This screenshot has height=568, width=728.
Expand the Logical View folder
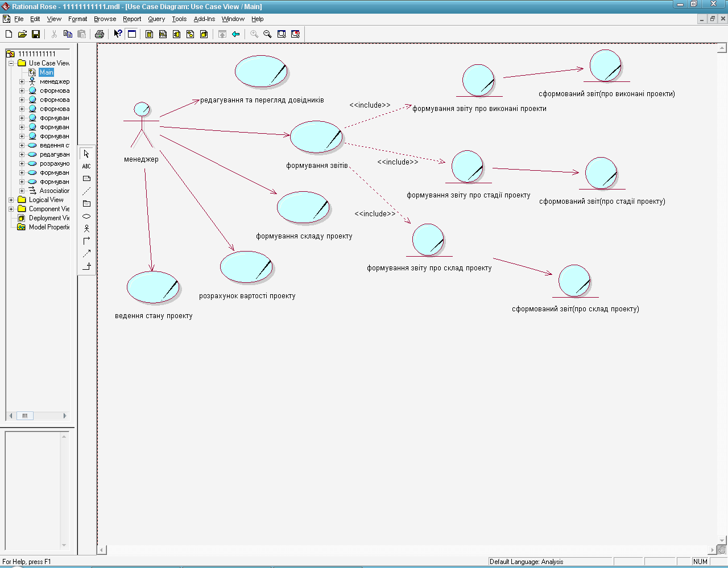[11, 200]
